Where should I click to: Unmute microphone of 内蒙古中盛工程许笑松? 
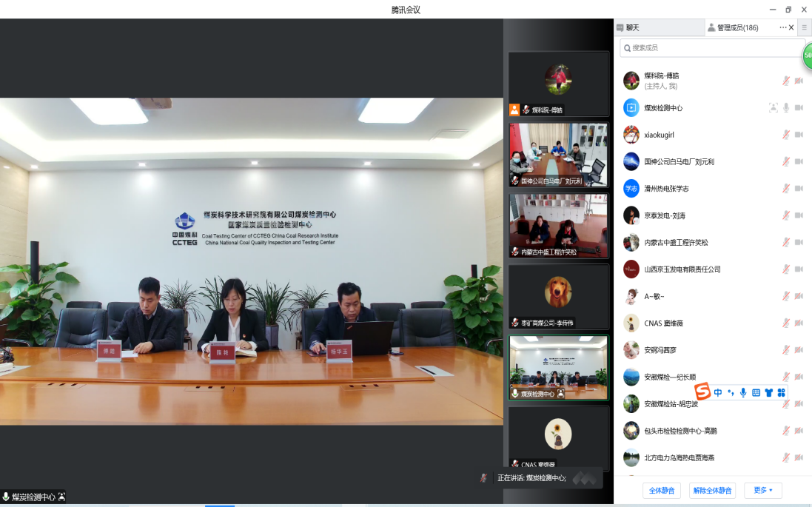(x=786, y=242)
